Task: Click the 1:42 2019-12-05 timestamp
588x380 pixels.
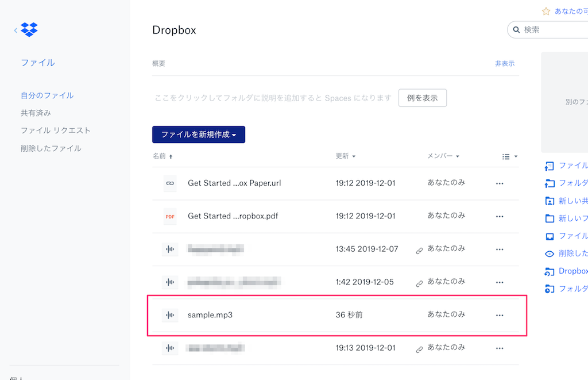Action: coord(365,282)
